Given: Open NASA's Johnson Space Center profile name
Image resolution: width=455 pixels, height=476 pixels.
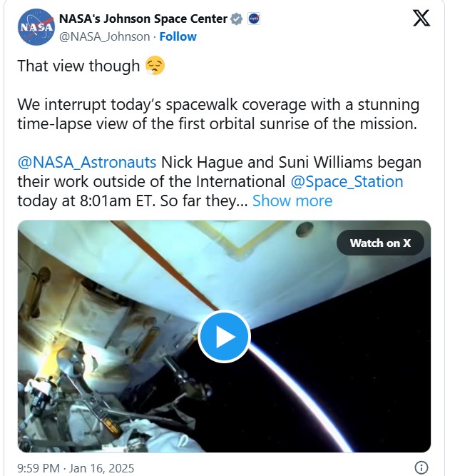Looking at the screenshot, I should pyautogui.click(x=143, y=19).
